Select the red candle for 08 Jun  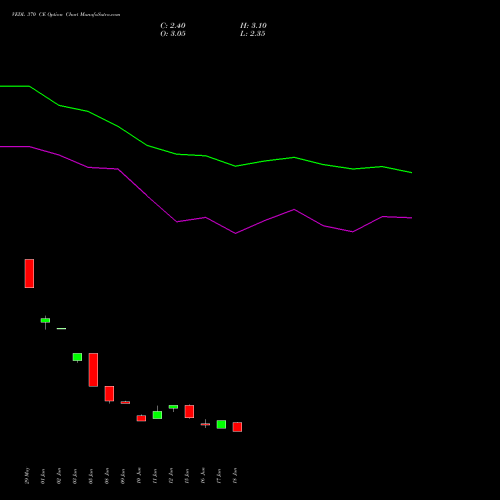click(109, 394)
